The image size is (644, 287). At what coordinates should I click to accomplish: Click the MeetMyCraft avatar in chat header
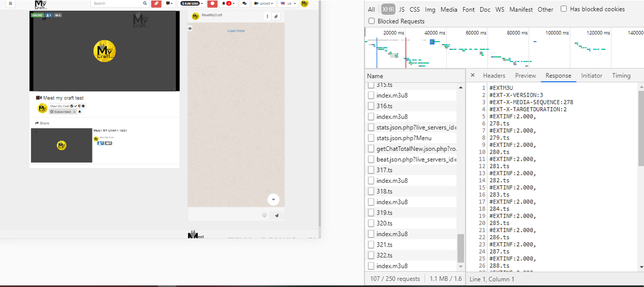[x=195, y=16]
